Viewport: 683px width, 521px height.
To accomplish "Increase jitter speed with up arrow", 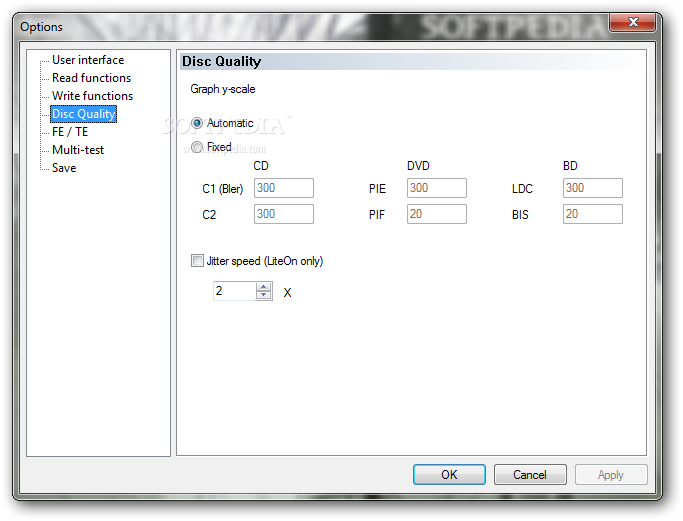I will pyautogui.click(x=264, y=287).
